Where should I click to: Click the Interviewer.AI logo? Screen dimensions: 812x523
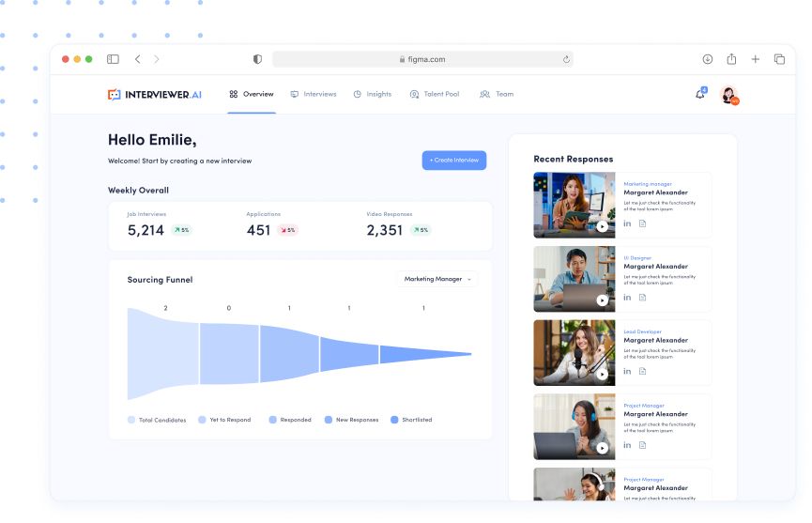(154, 95)
